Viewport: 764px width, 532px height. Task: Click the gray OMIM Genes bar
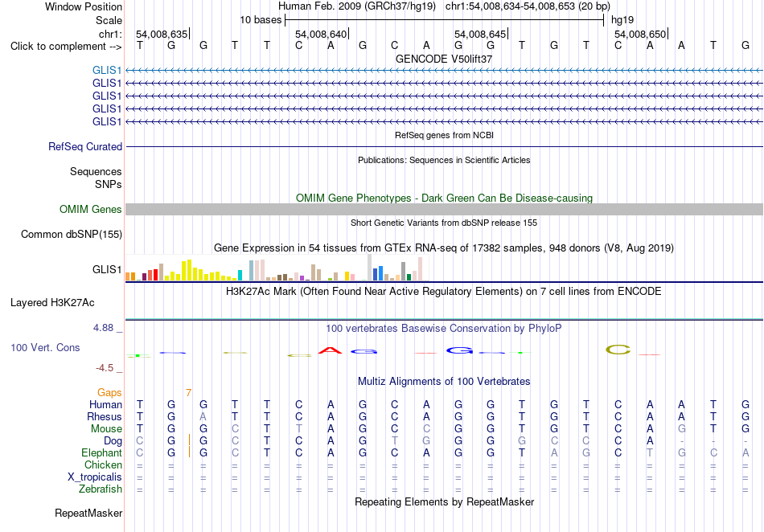pyautogui.click(x=444, y=209)
